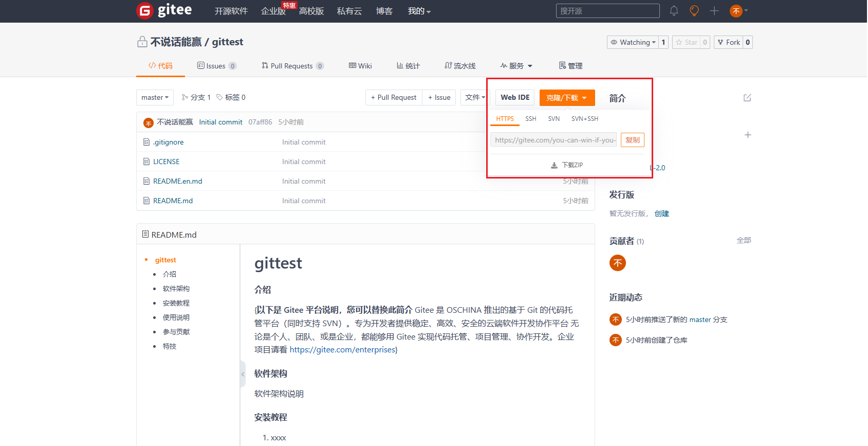Select the HTTPS clone tab
The height and width of the screenshot is (446, 868).
(505, 119)
